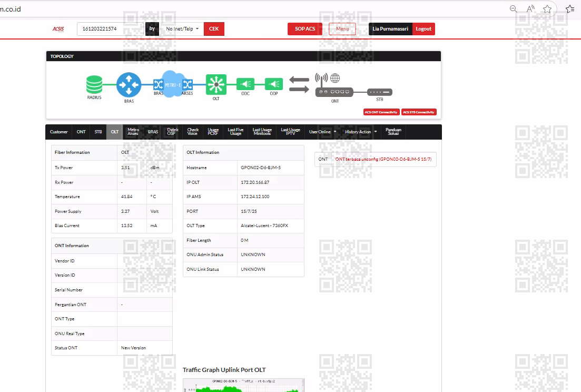This screenshot has width=581, height=392.
Task: Click the bidirectional arrows icon in topology
Action: 299,84
